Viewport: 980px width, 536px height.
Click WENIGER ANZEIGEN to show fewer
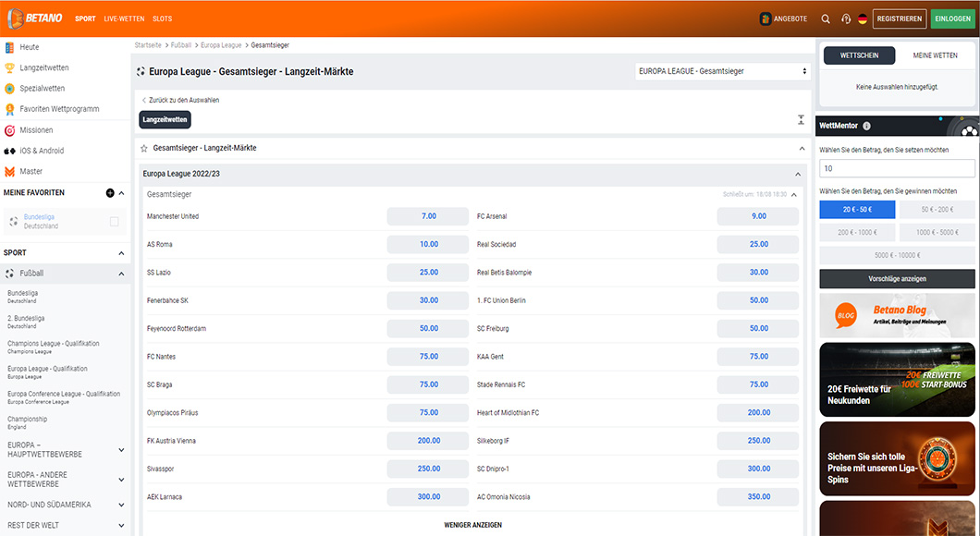[x=473, y=525]
